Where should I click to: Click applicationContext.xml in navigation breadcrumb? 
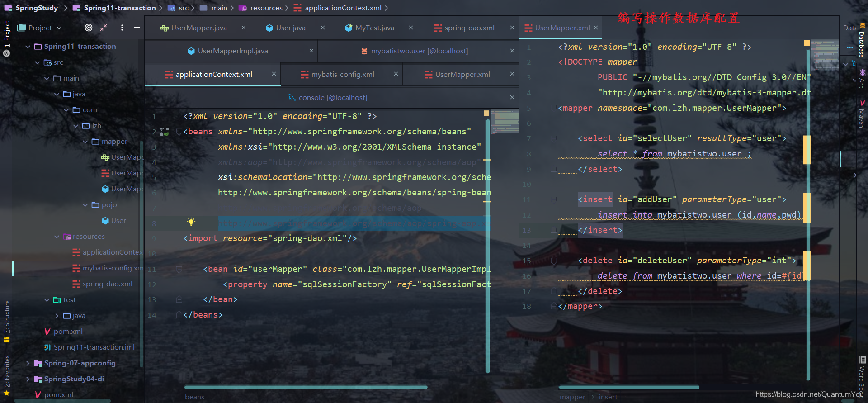(x=337, y=8)
